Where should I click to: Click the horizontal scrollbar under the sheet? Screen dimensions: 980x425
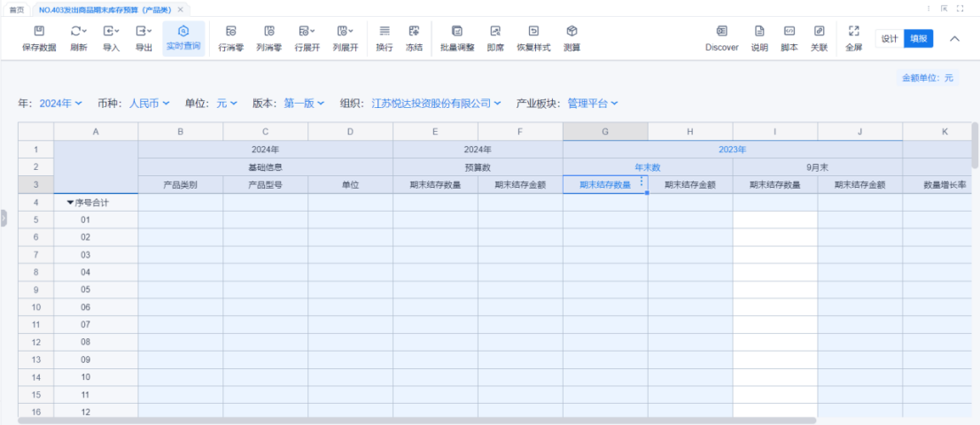416,421
